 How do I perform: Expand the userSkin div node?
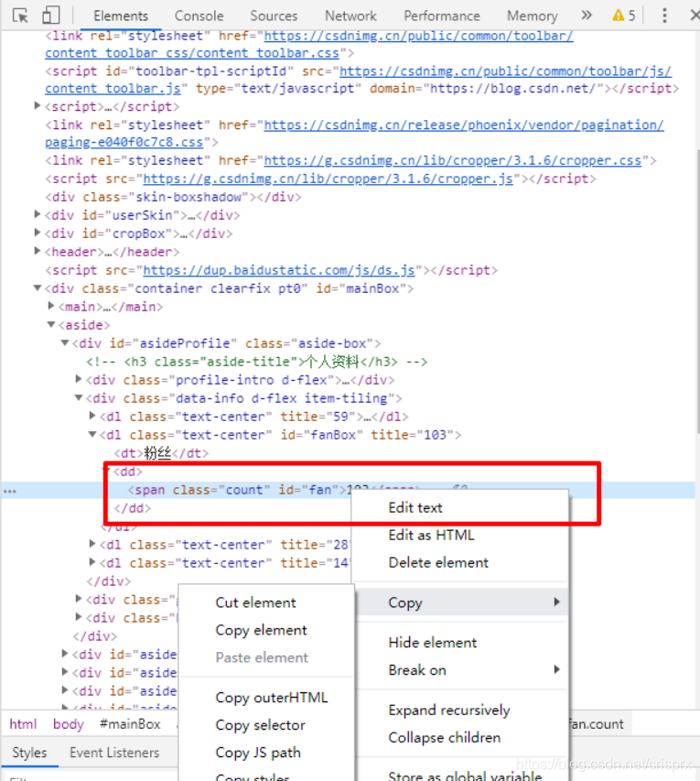[x=37, y=214]
